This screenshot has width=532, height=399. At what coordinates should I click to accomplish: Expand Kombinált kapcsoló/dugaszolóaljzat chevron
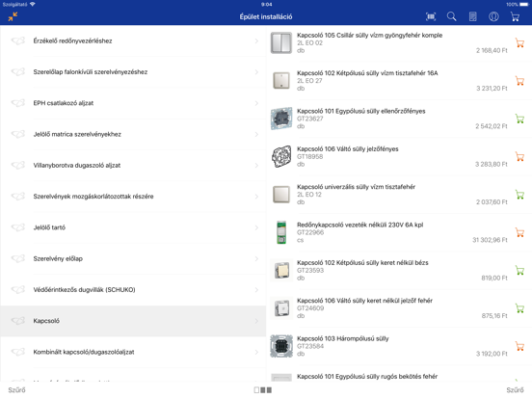pos(256,352)
